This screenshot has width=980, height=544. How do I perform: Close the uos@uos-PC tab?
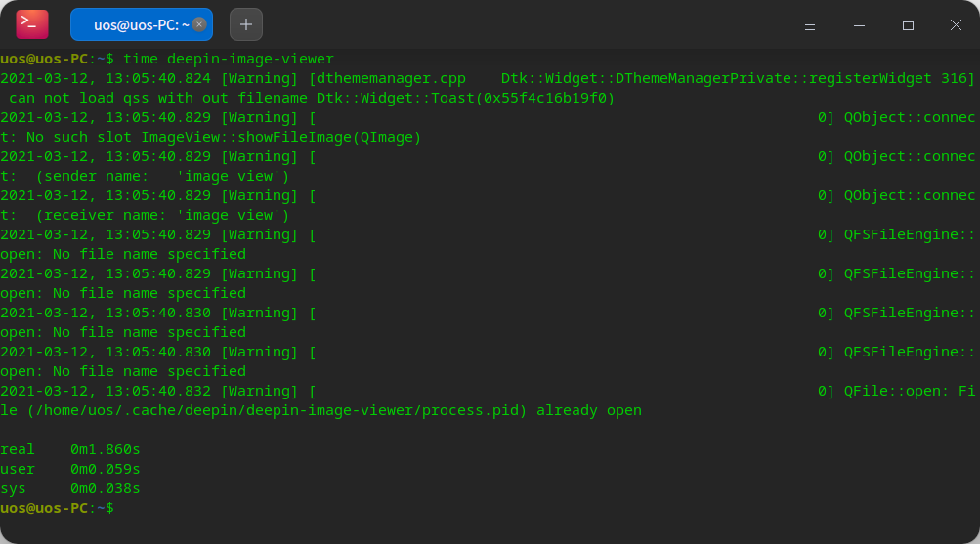point(199,23)
